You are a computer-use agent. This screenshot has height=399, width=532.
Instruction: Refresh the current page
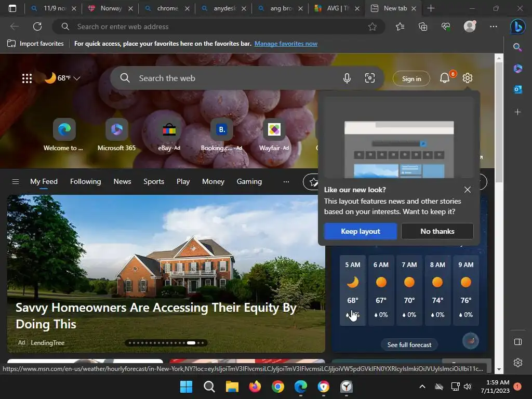click(37, 26)
